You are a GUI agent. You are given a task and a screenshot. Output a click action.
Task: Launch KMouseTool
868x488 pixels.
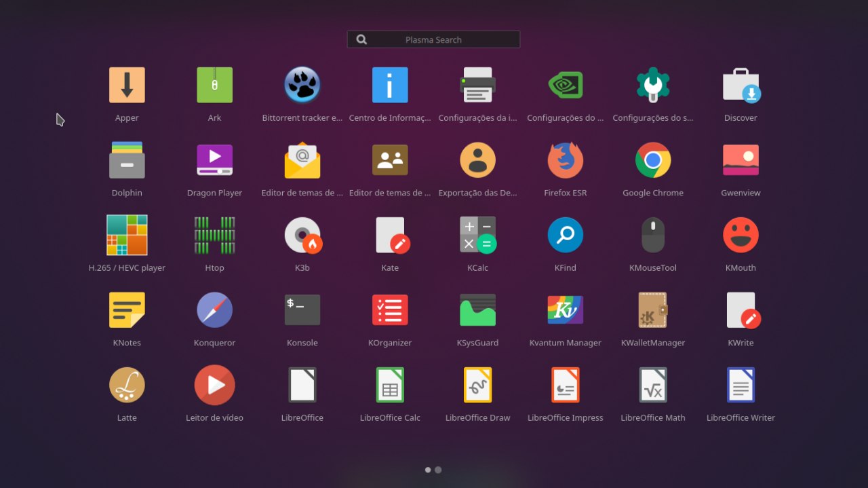pos(653,235)
